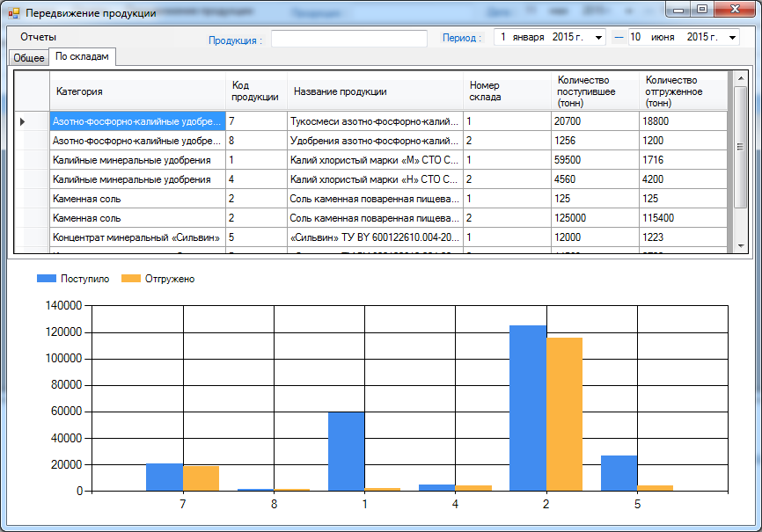The width and height of the screenshot is (762, 532).
Task: Click the blue Поступило legend marker
Action: point(46,279)
